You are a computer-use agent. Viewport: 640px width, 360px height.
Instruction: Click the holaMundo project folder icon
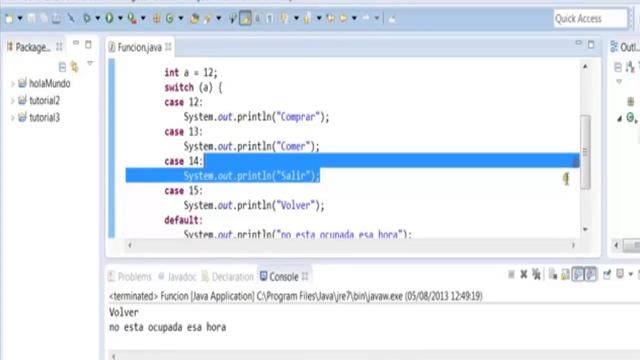22,83
